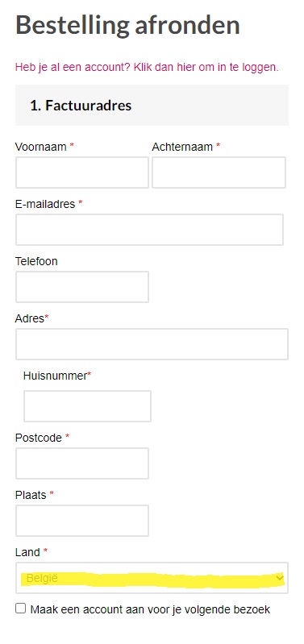Click the Huisnummer field label
304x644 pixels.
[55, 376]
